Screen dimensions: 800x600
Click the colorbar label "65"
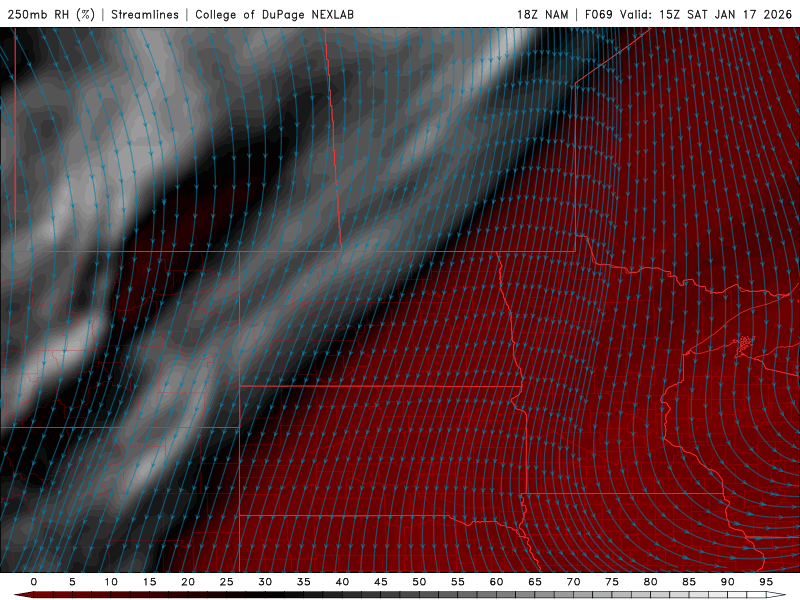[x=535, y=582]
